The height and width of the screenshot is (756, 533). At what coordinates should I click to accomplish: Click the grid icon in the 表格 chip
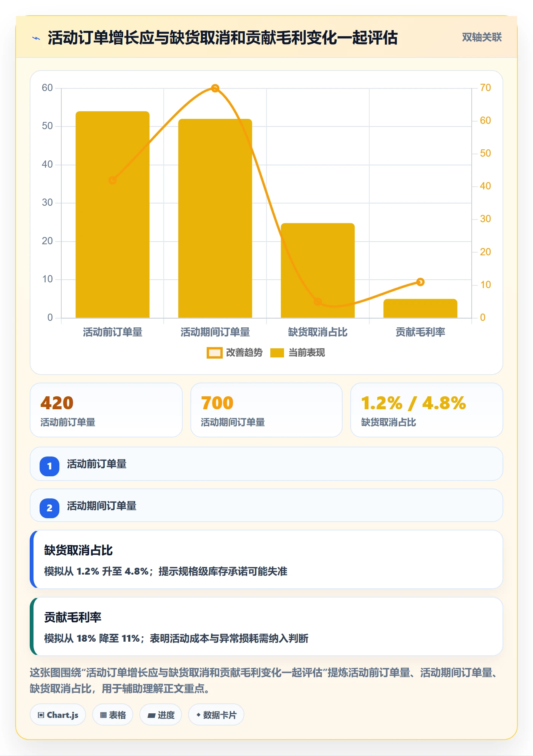103,715
